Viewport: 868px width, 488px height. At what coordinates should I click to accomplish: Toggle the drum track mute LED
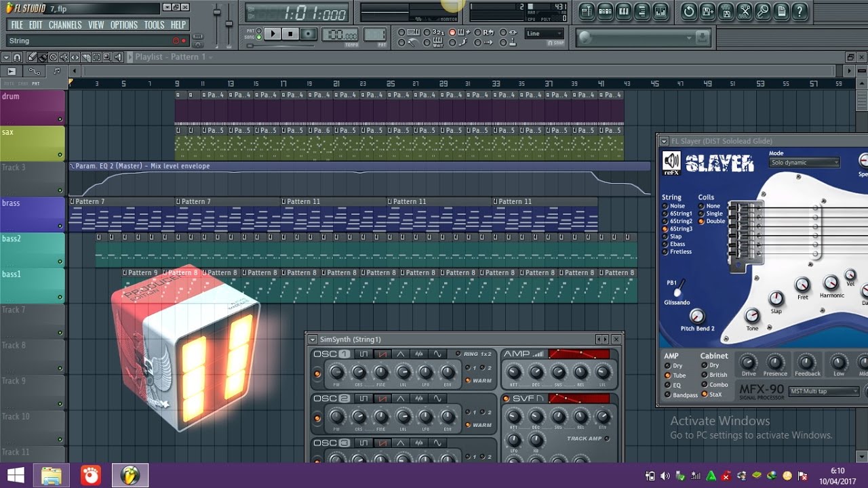pyautogui.click(x=60, y=119)
